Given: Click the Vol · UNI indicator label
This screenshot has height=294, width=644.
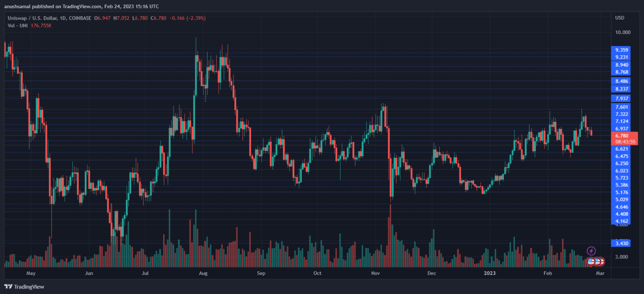Looking at the screenshot, I should tap(18, 26).
